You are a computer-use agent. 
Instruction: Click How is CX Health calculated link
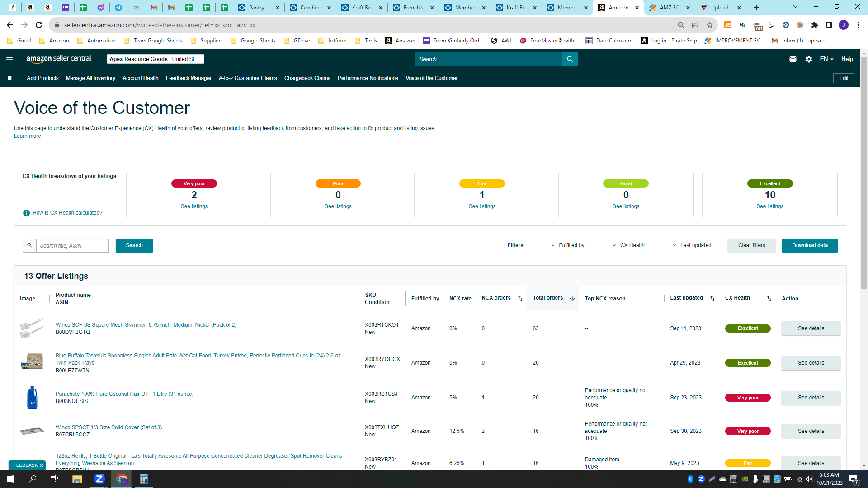[x=67, y=213]
